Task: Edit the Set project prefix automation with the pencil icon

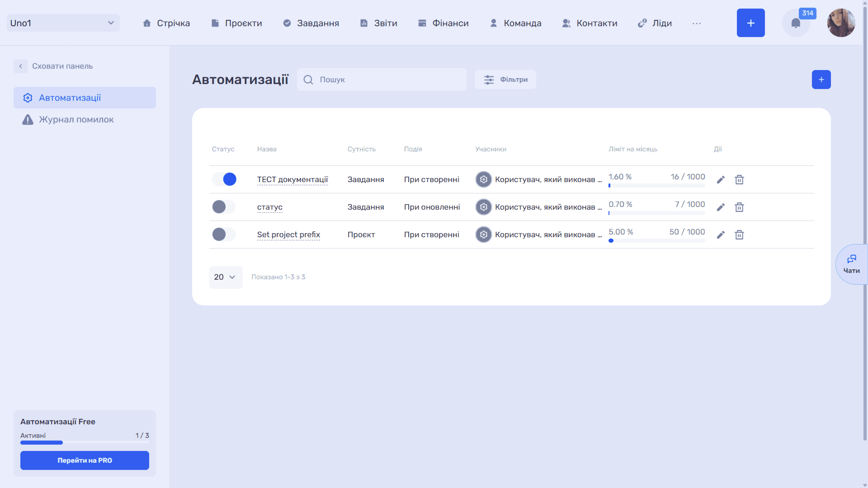Action: click(720, 235)
